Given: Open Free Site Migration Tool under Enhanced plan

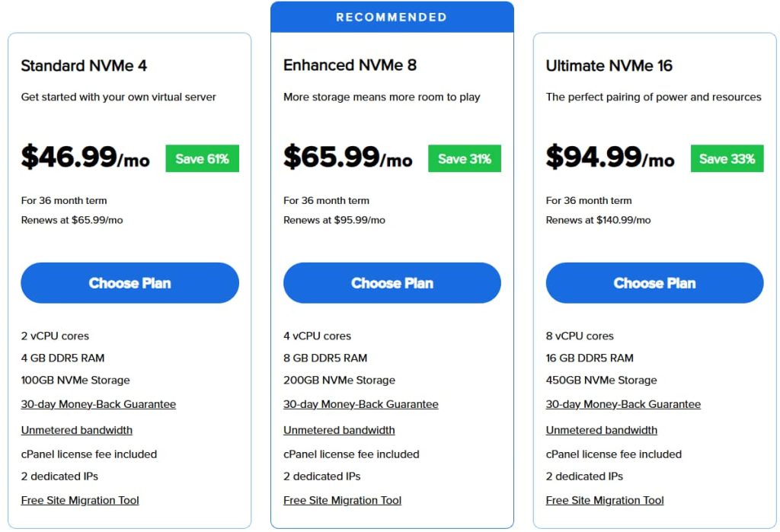Looking at the screenshot, I should coord(342,500).
